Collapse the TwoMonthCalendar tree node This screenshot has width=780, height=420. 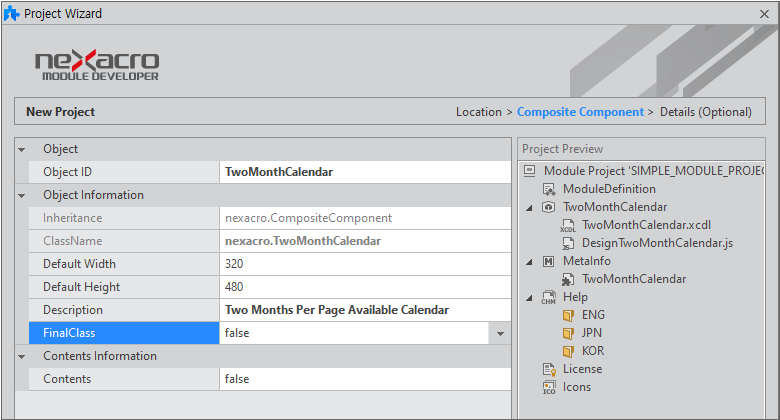coord(529,207)
